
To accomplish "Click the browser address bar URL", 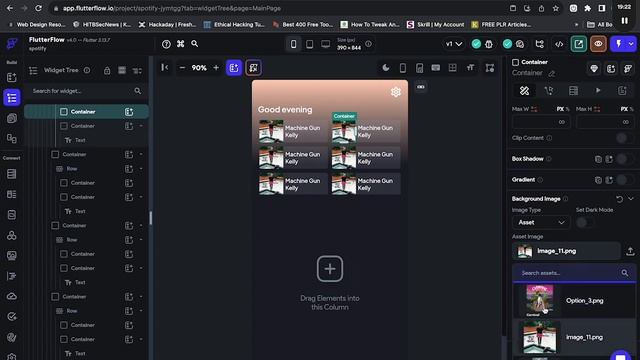I will tap(172, 8).
